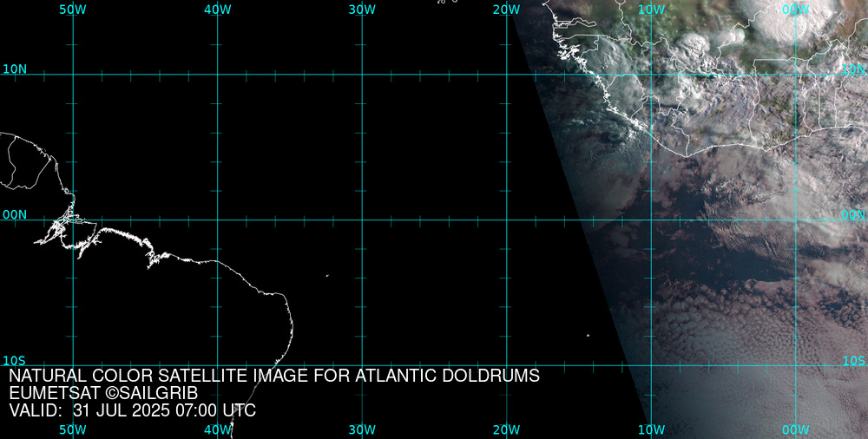Click the '10S' latitude label on the right side

click(853, 361)
